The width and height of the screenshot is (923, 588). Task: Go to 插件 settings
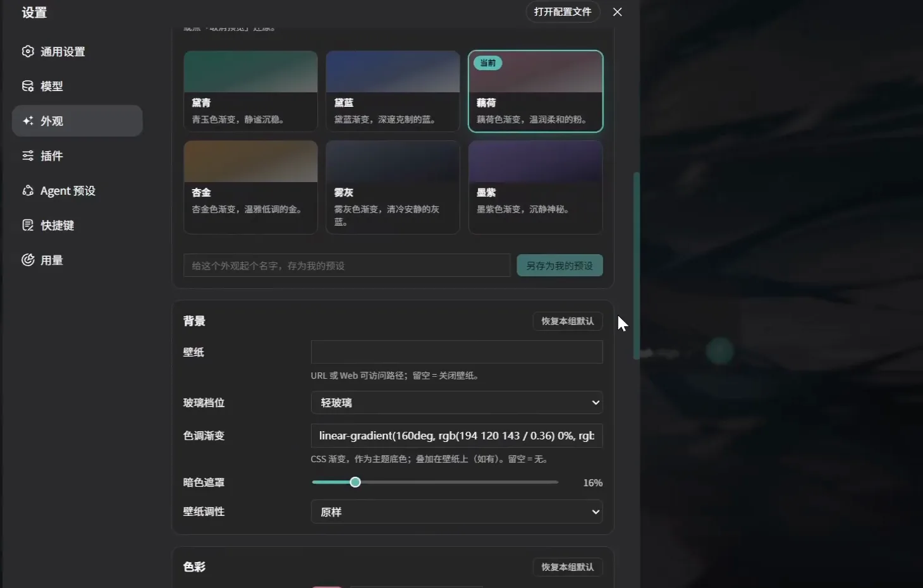click(77, 156)
